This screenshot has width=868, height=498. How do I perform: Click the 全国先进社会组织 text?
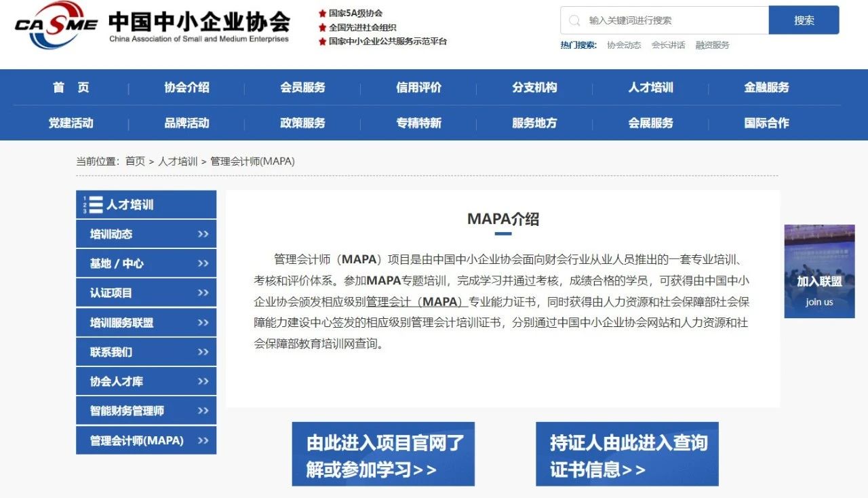(363, 28)
